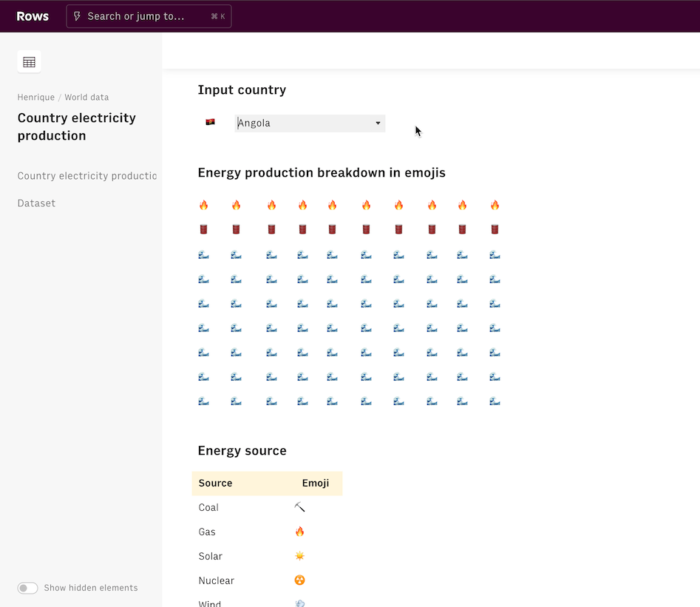The width and height of the screenshot is (700, 607).
Task: Open Country electricity production page in sidebar
Action: 86,176
